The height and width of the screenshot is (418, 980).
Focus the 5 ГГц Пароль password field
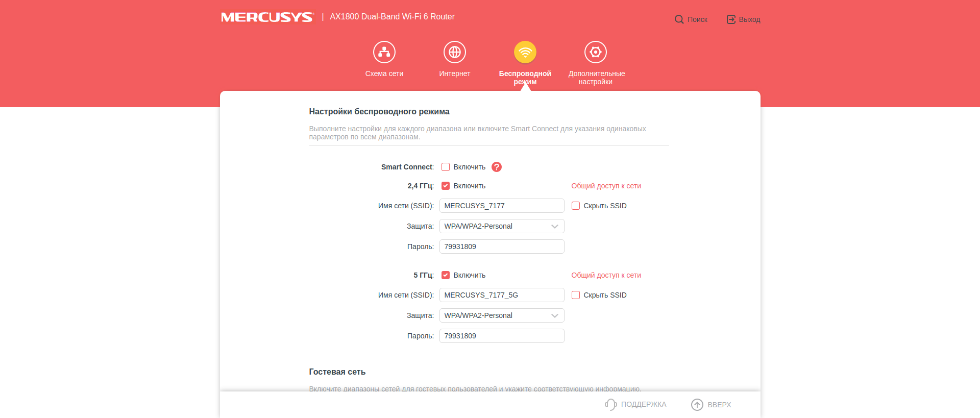(x=501, y=336)
